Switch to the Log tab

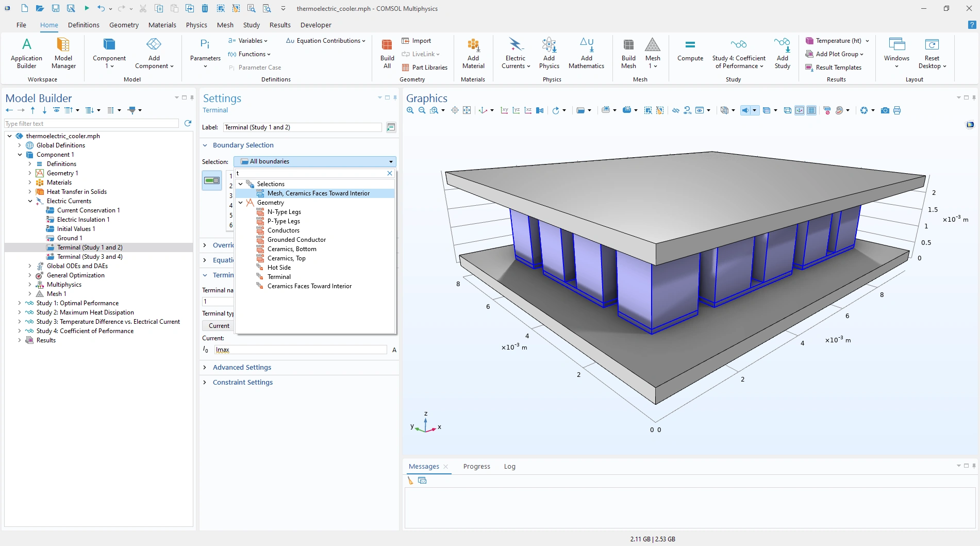click(x=509, y=467)
